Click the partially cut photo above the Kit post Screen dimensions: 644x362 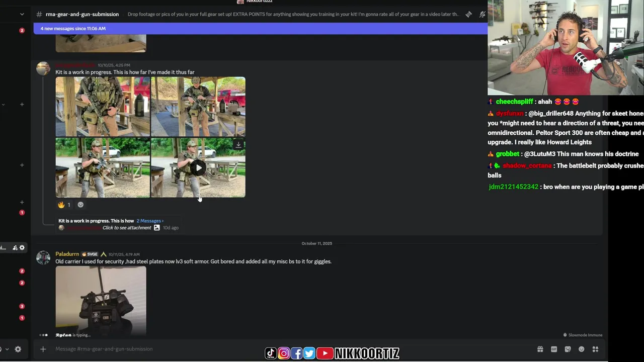click(x=101, y=43)
